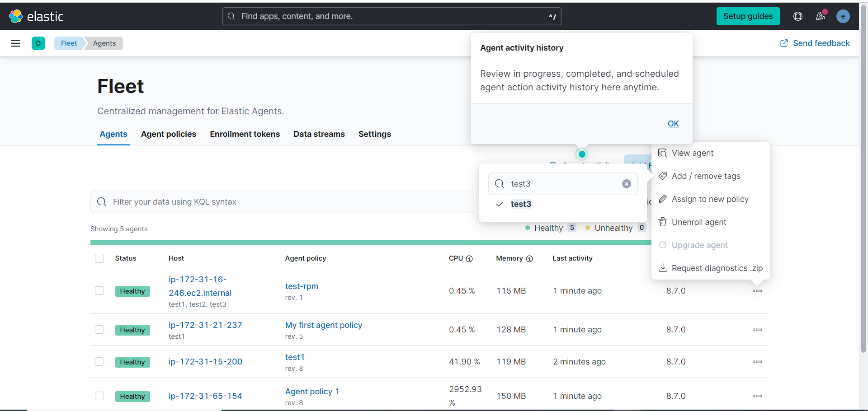Click the notifications bell icon
Image resolution: width=868 pixels, height=411 pixels.
[821, 16]
